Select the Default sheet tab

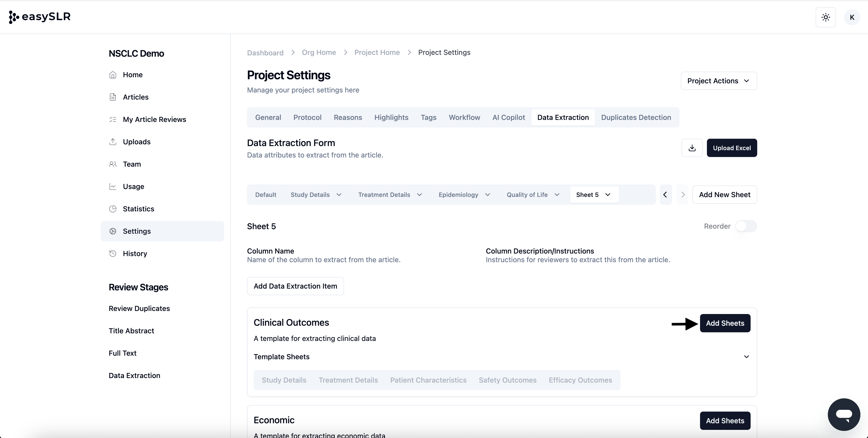pyautogui.click(x=266, y=195)
